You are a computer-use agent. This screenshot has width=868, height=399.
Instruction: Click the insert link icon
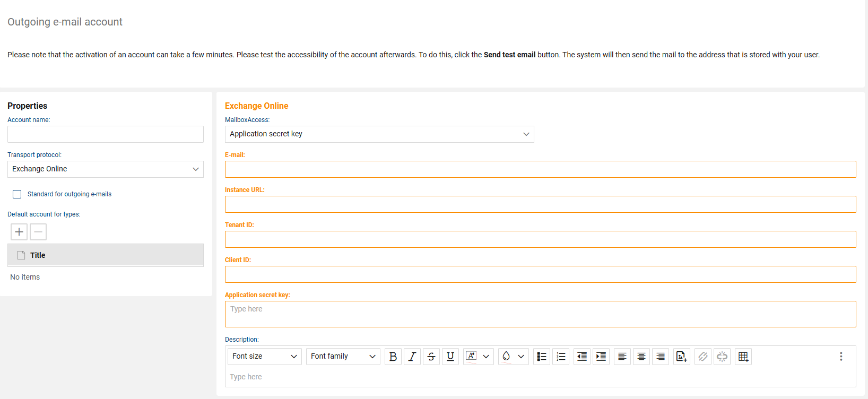pos(703,357)
